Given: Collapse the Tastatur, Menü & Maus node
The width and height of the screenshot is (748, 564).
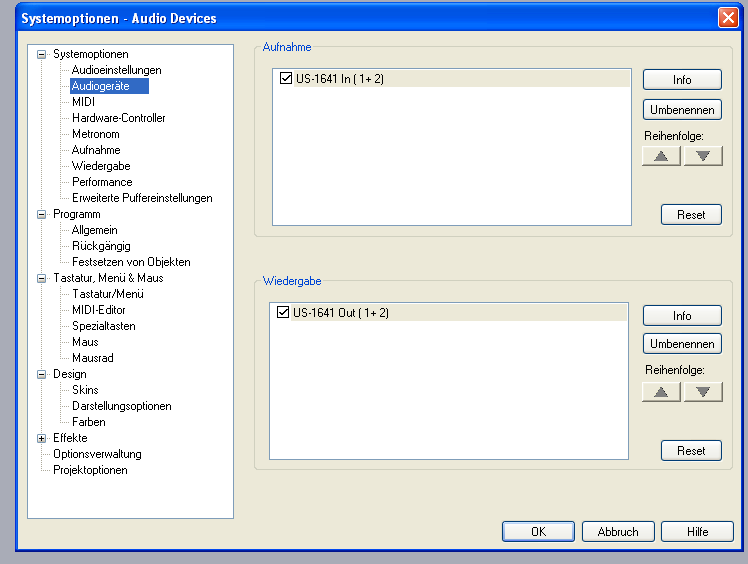Looking at the screenshot, I should (42, 278).
